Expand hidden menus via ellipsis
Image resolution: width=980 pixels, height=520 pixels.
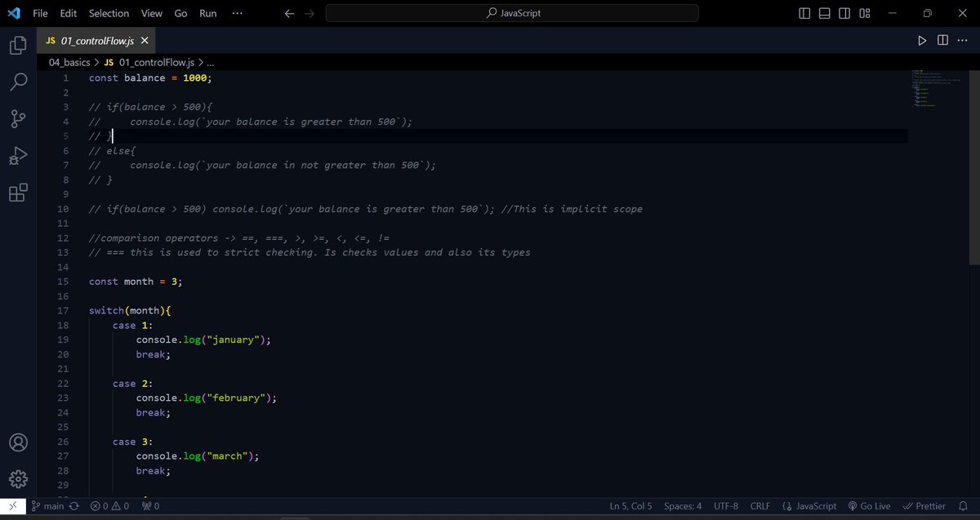click(x=237, y=13)
